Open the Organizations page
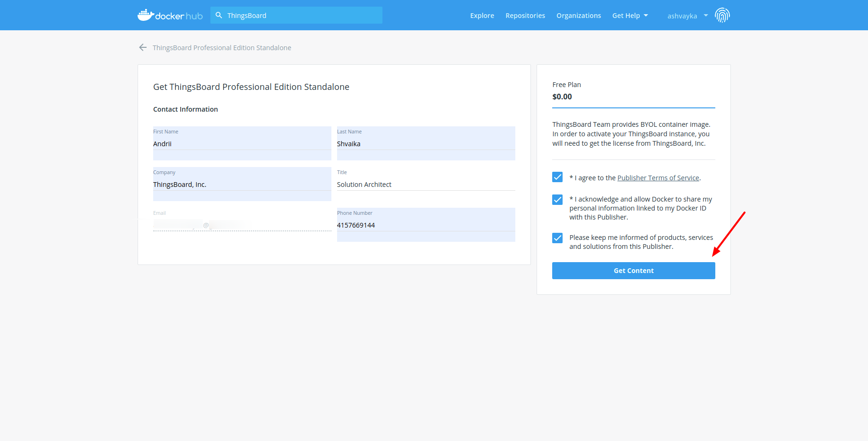 click(x=578, y=16)
